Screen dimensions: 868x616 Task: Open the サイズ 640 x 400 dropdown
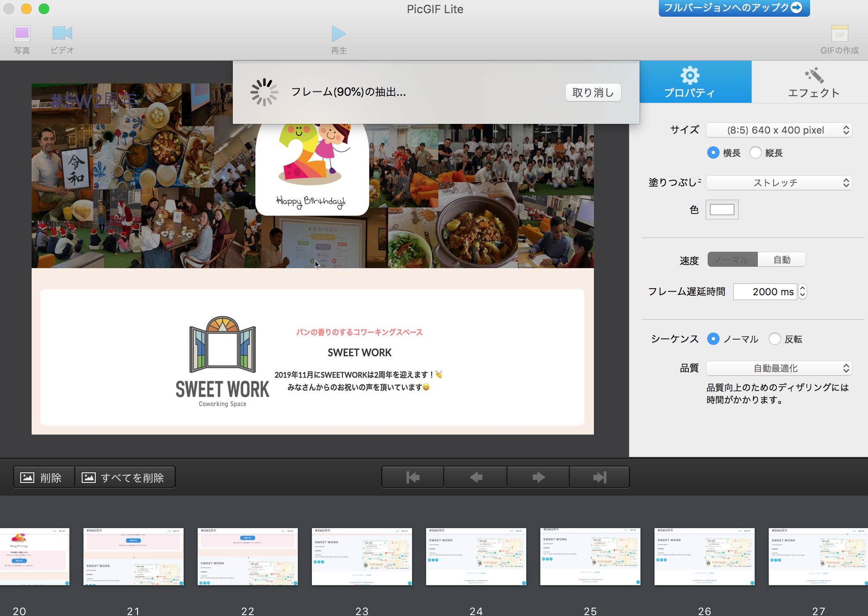click(x=779, y=130)
